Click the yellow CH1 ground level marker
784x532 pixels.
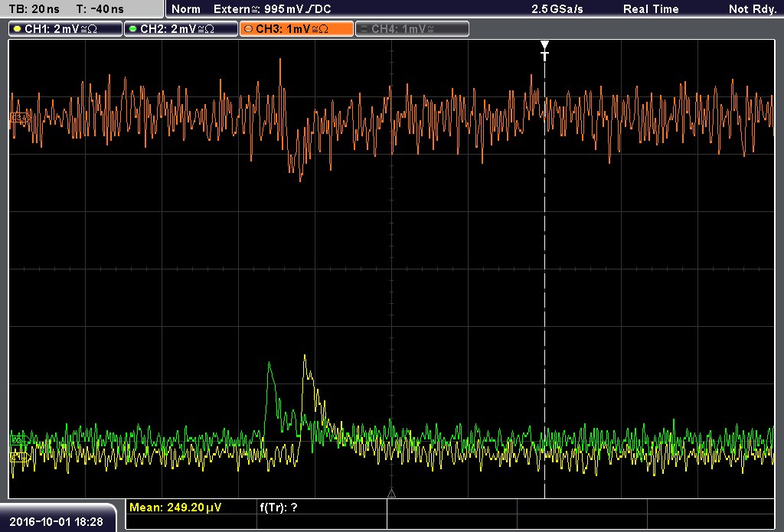coord(19,458)
